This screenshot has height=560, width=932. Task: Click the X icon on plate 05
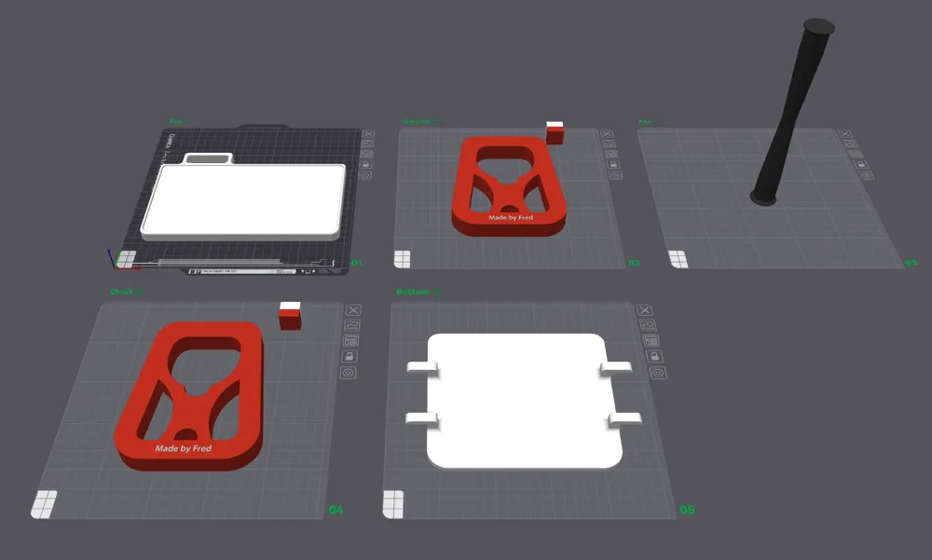point(645,310)
